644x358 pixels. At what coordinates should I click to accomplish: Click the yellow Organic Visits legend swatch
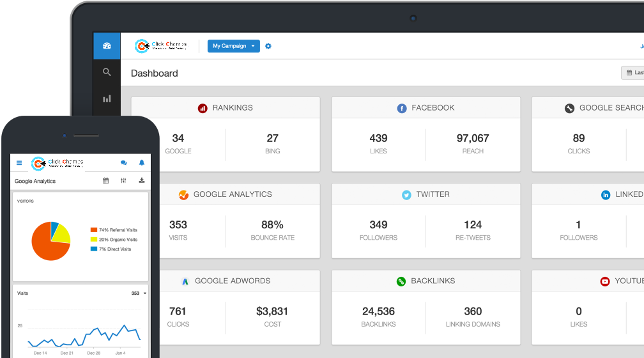94,239
